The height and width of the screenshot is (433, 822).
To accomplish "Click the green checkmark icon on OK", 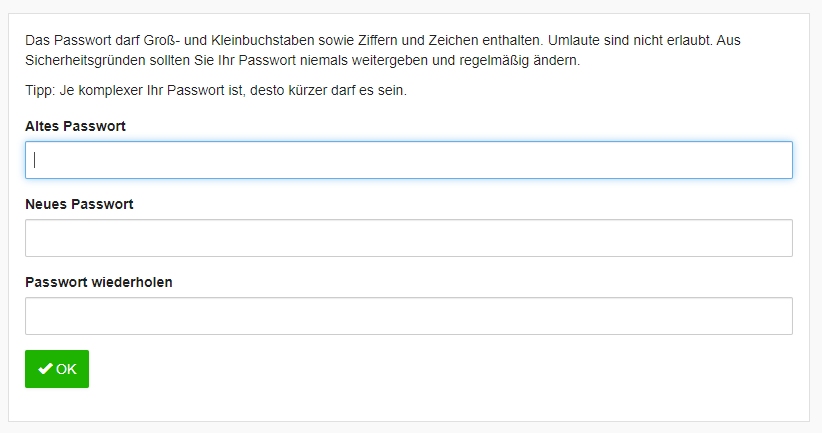I will pyautogui.click(x=45, y=369).
